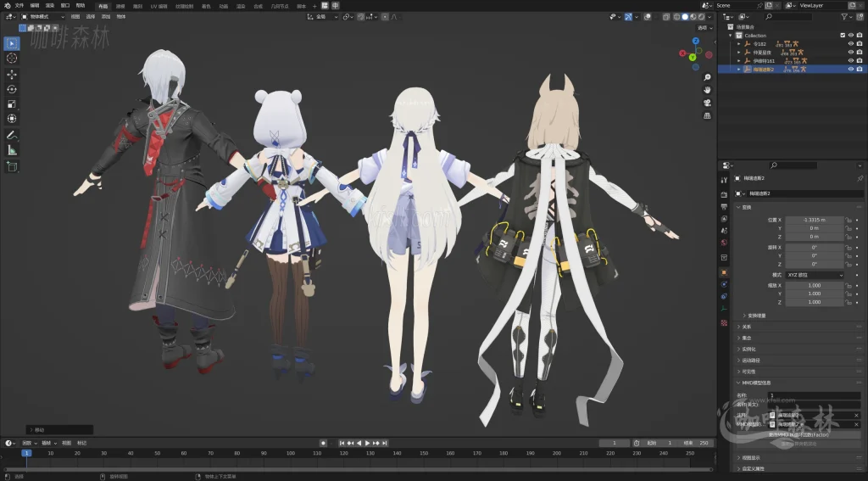
Task: Toggle proportional editing in header
Action: [x=386, y=17]
